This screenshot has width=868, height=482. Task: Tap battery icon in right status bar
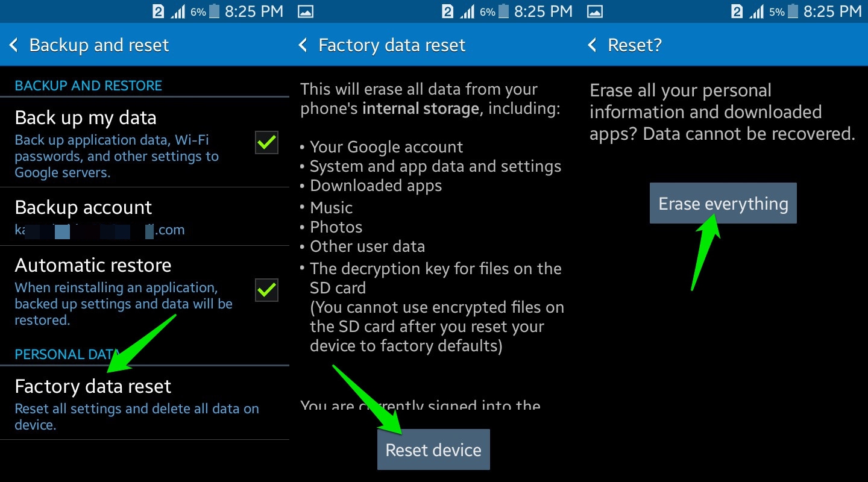coord(793,11)
